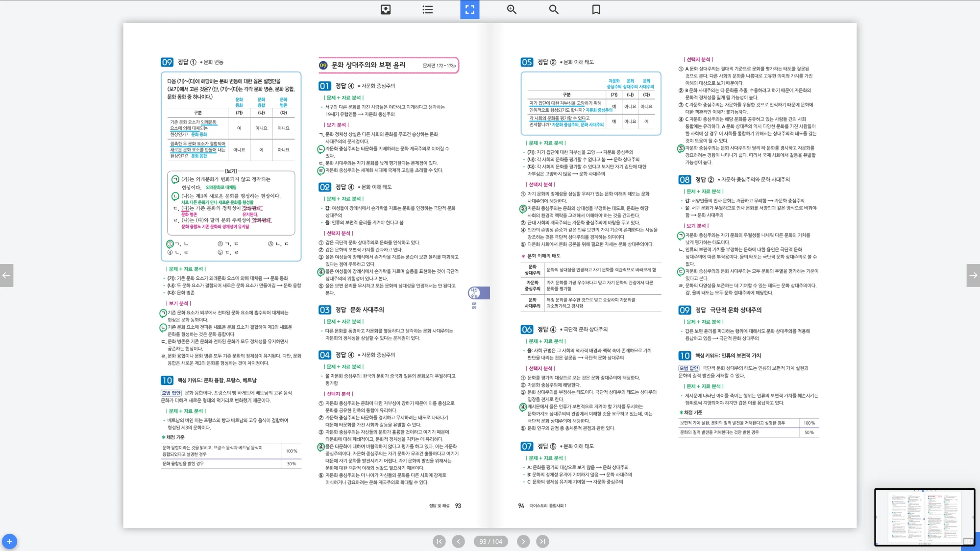This screenshot has width=980, height=551.
Task: Click the download icon in top toolbar
Action: 386,9
